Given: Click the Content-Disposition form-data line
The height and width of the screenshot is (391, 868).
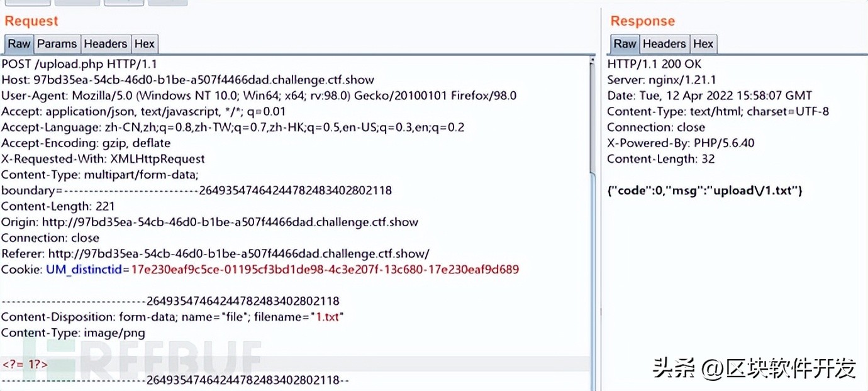Looking at the screenshot, I should pyautogui.click(x=172, y=317).
